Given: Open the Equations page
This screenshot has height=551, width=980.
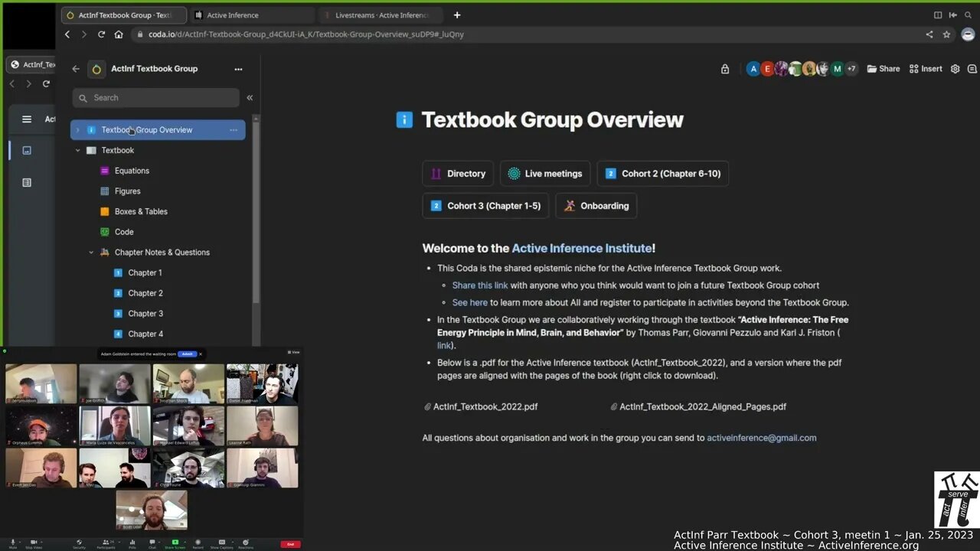Looking at the screenshot, I should [x=131, y=171].
